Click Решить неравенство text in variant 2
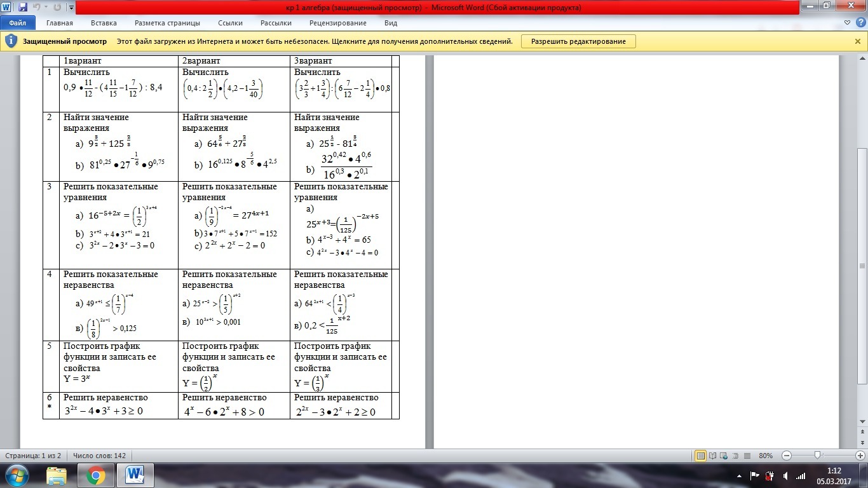The height and width of the screenshot is (488, 868). click(224, 397)
